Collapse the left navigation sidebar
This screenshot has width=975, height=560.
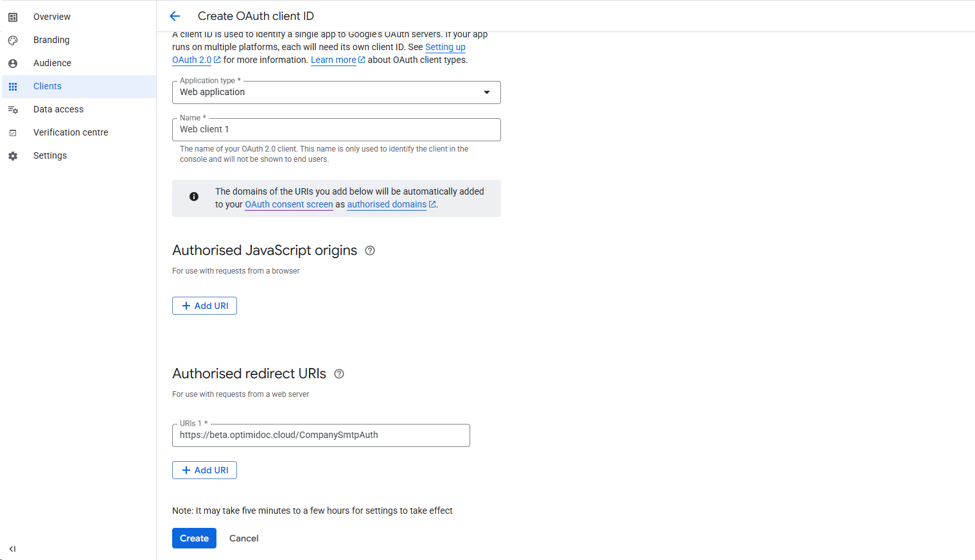(x=12, y=549)
